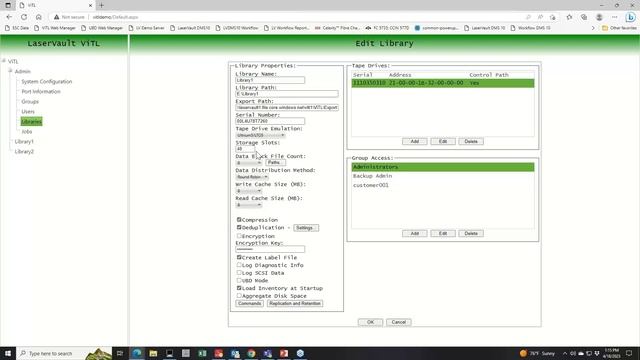Open Data Distribution Method dropdown
This screenshot has height=360, width=640.
point(252,177)
